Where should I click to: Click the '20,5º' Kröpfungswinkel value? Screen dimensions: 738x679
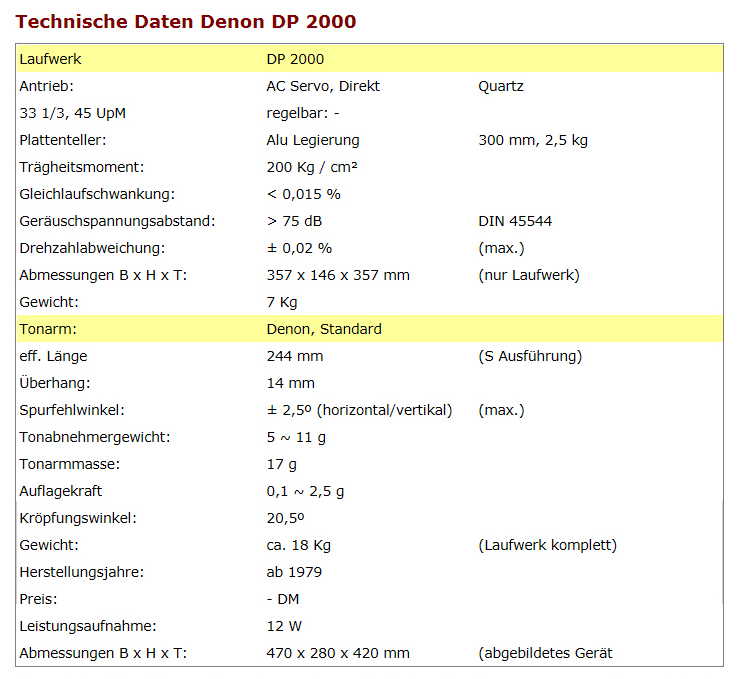pyautogui.click(x=285, y=518)
